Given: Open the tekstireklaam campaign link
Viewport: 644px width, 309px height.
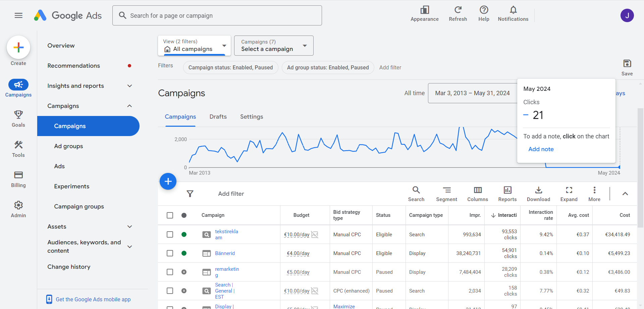Looking at the screenshot, I should [226, 234].
